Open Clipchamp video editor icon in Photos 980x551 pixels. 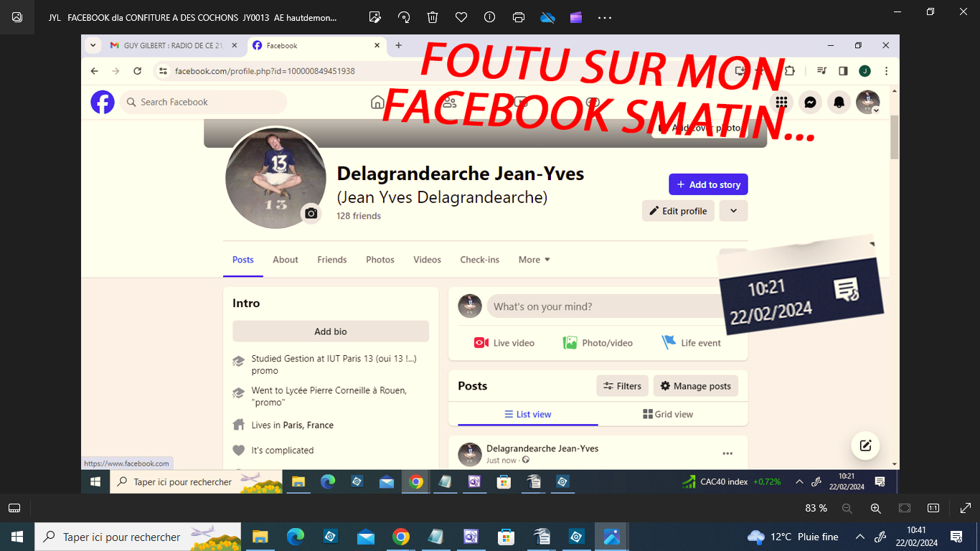(576, 17)
